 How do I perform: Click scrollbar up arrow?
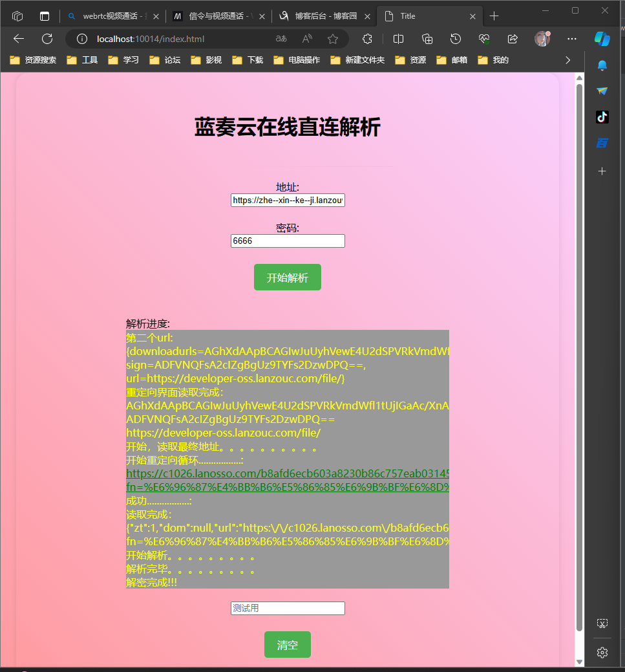point(579,78)
